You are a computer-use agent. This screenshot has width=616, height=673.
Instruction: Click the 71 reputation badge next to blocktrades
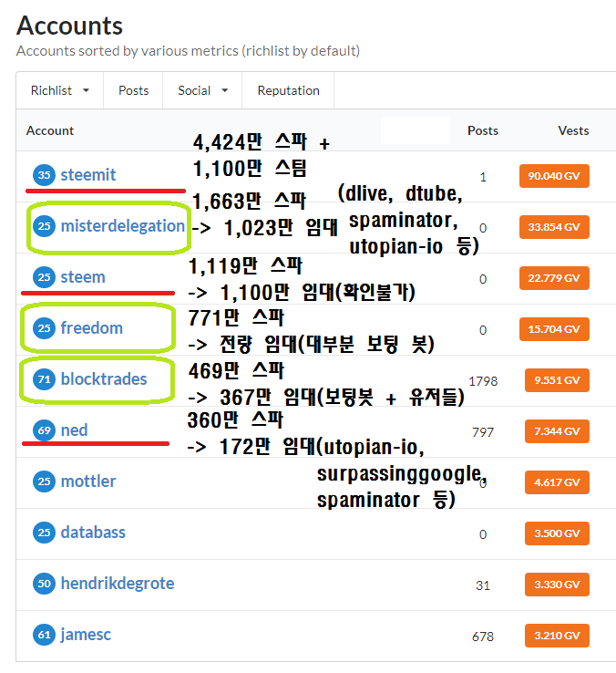(44, 379)
